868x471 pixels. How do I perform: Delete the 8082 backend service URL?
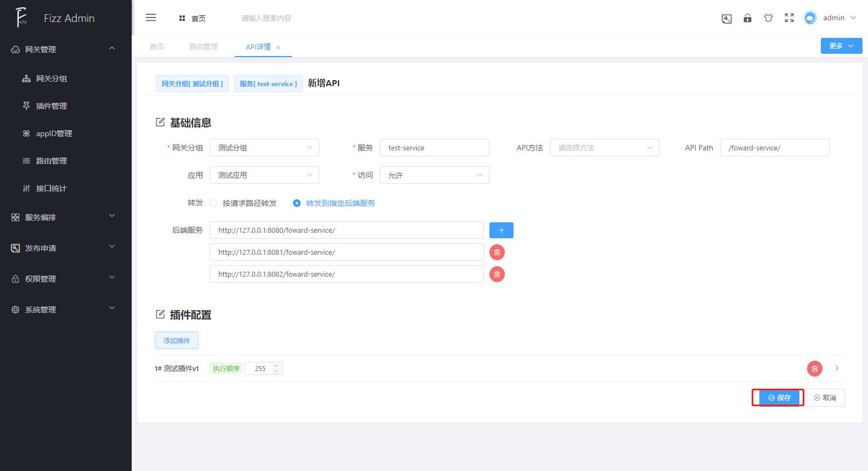click(497, 274)
